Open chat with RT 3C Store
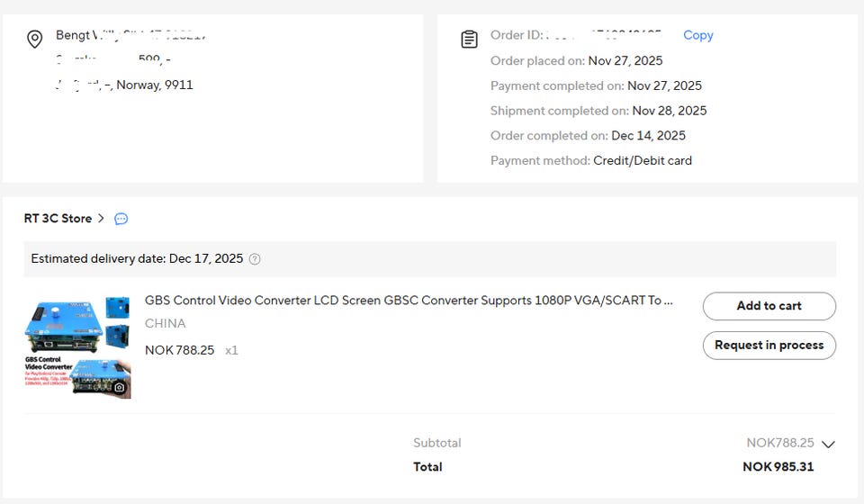The width and height of the screenshot is (864, 504). pos(121,219)
